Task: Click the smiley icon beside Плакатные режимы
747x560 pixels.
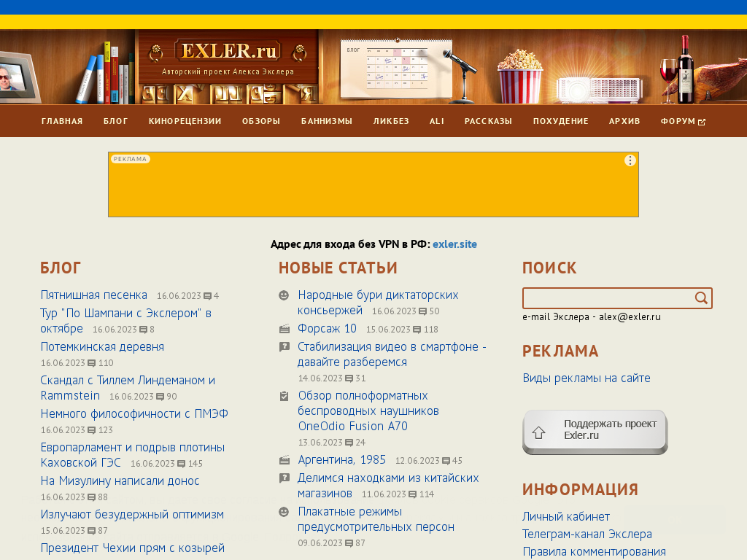Action: [284, 511]
